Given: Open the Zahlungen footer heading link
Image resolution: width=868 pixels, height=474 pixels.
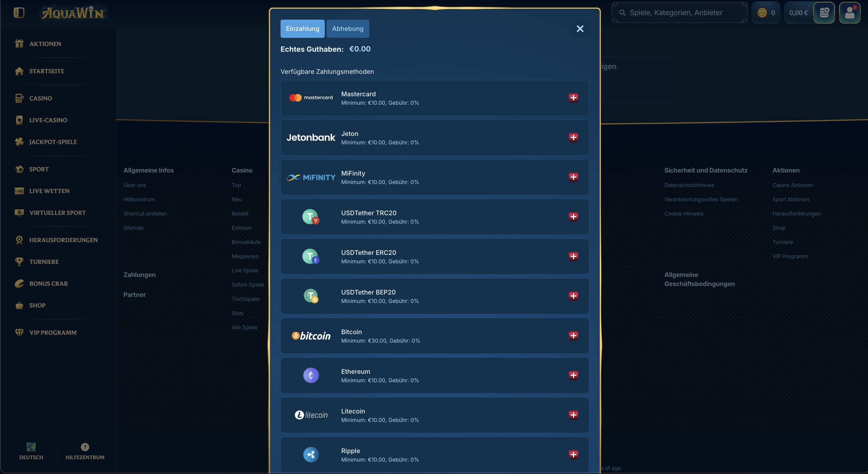Looking at the screenshot, I should (140, 275).
